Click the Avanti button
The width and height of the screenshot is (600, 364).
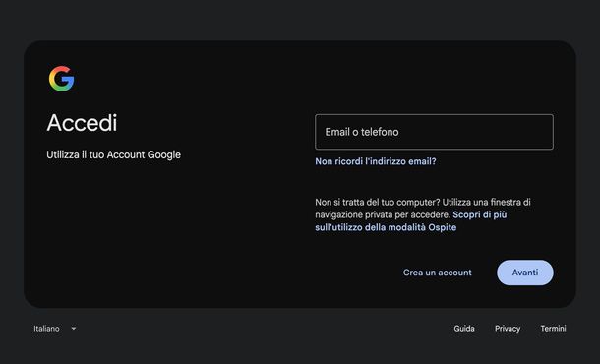pos(525,273)
